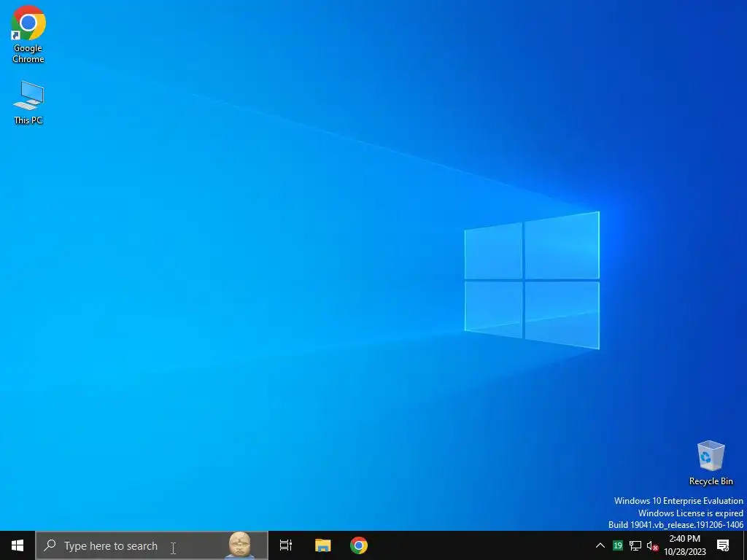The height and width of the screenshot is (560, 747).
Task: Launch File Explorer from the taskbar
Action: (x=322, y=545)
